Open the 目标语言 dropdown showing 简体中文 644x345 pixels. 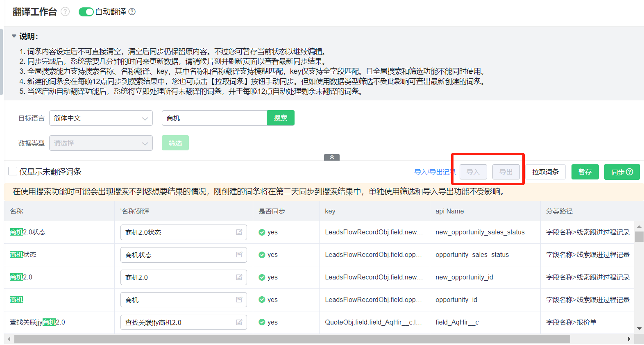pos(101,118)
